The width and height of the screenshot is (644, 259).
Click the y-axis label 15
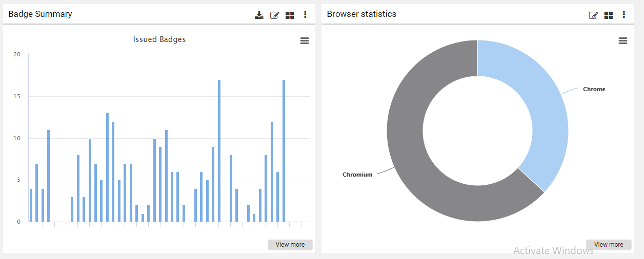(17, 96)
